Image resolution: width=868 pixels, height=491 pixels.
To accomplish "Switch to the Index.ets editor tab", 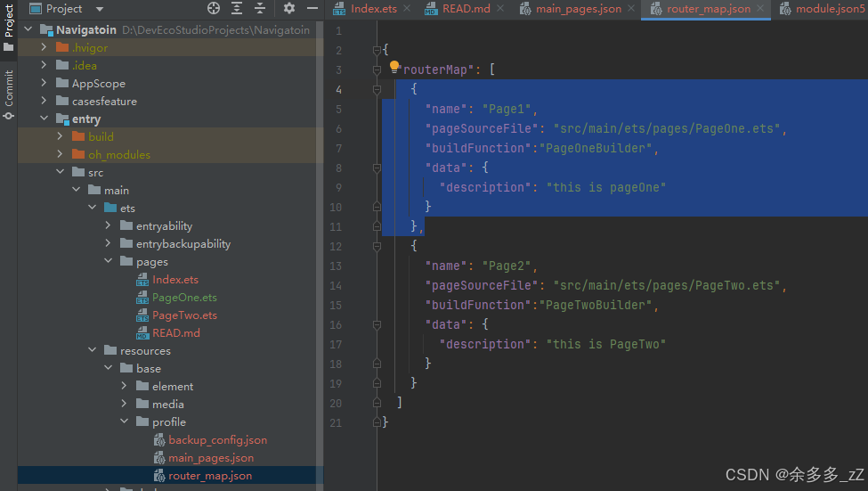I will coord(373,9).
